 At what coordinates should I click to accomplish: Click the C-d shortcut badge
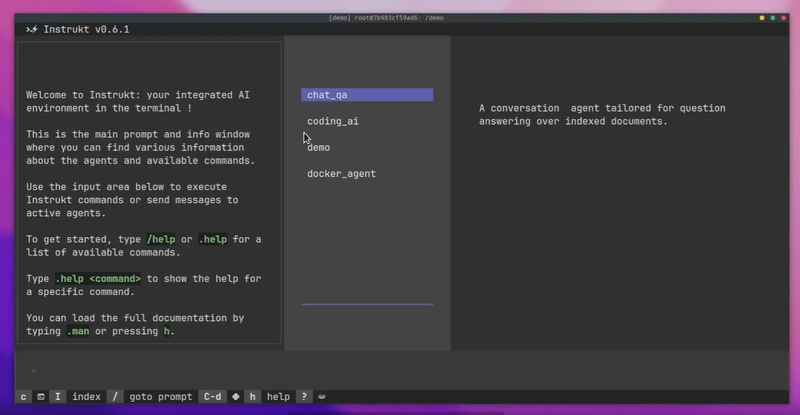tap(213, 397)
